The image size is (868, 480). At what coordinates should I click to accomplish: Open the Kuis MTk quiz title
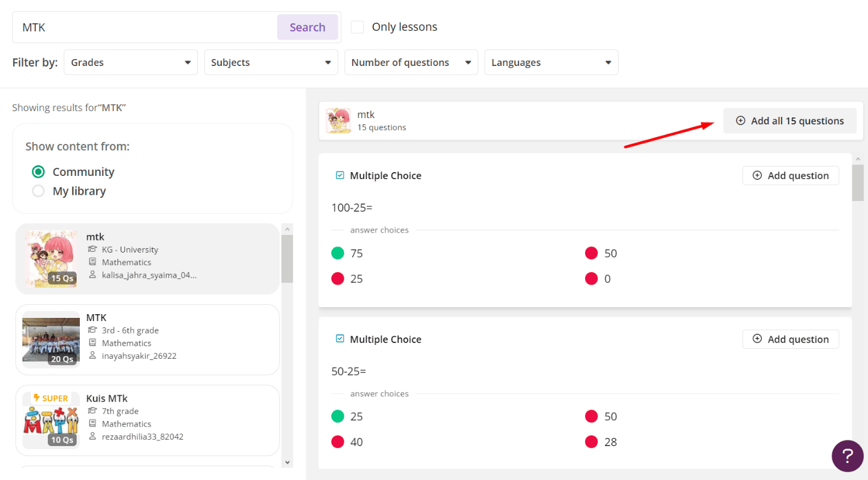click(107, 398)
